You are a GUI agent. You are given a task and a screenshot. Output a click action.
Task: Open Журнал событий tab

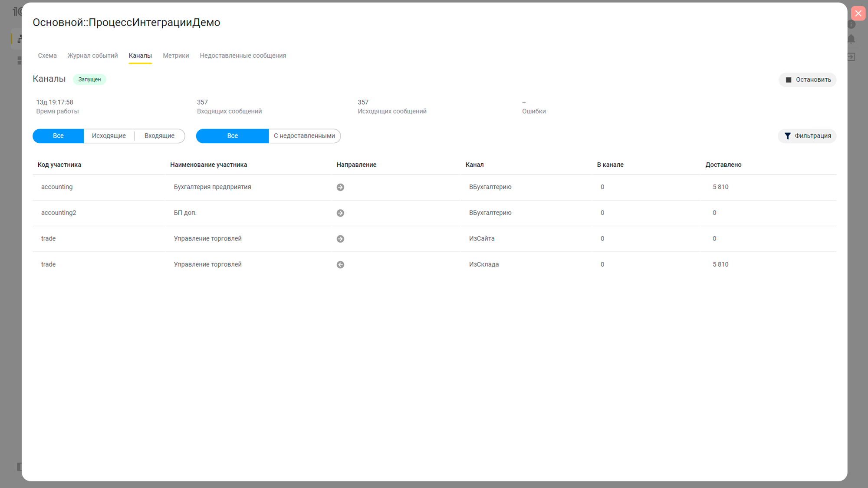tap(92, 56)
